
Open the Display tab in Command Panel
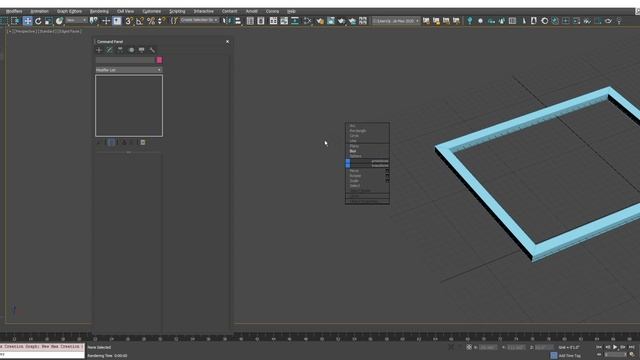pyautogui.click(x=142, y=50)
